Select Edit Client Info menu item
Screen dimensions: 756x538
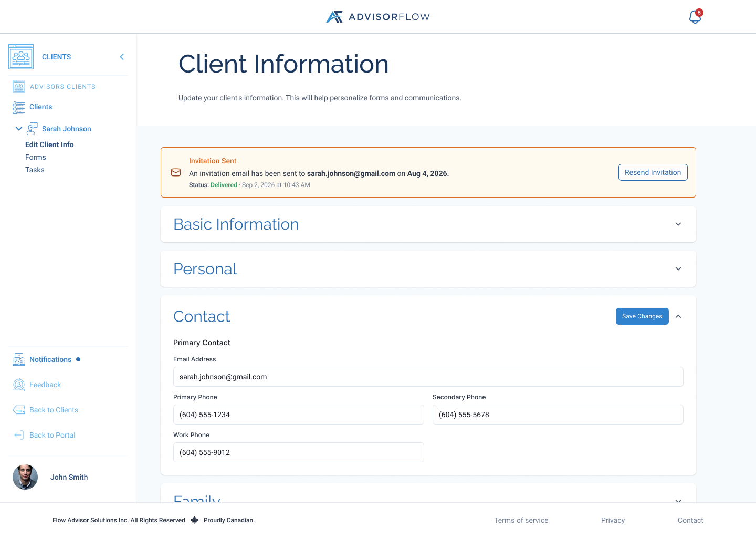coord(49,144)
